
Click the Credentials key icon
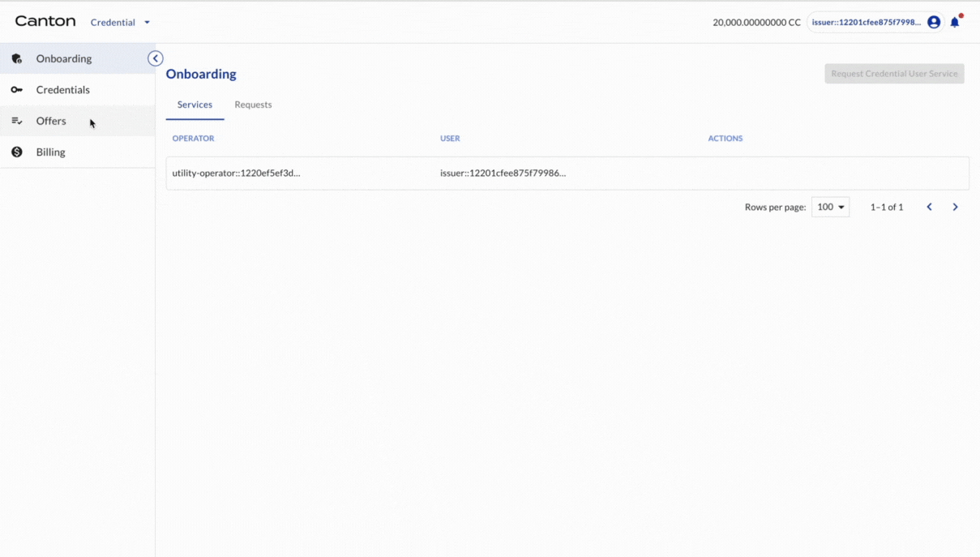click(x=17, y=90)
